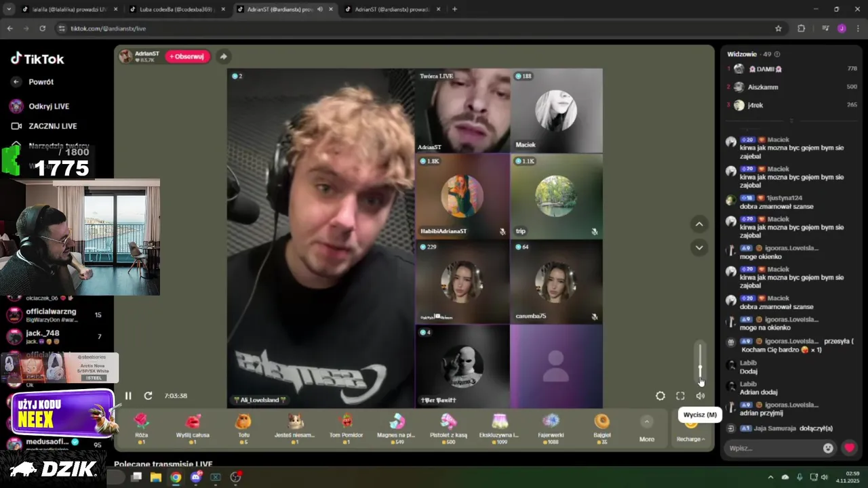Image resolution: width=868 pixels, height=488 pixels.
Task: Open the media control icon in toolbar
Action: point(825,28)
